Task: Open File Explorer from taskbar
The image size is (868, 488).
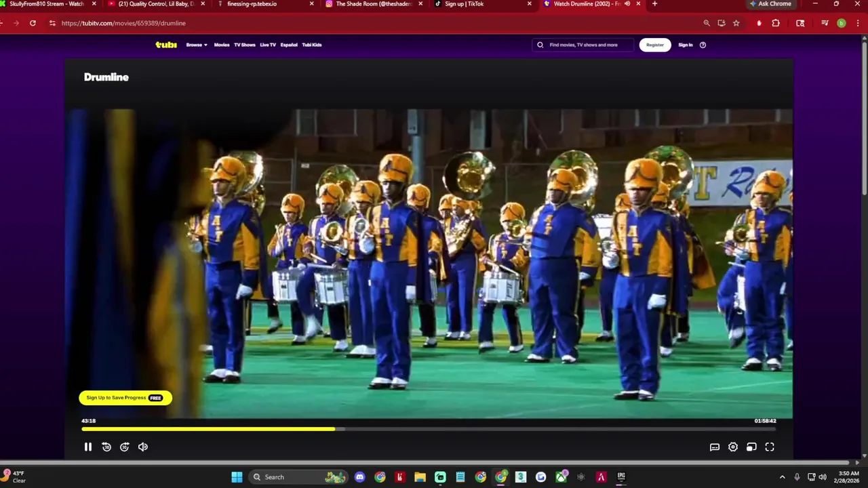Action: 420,477
